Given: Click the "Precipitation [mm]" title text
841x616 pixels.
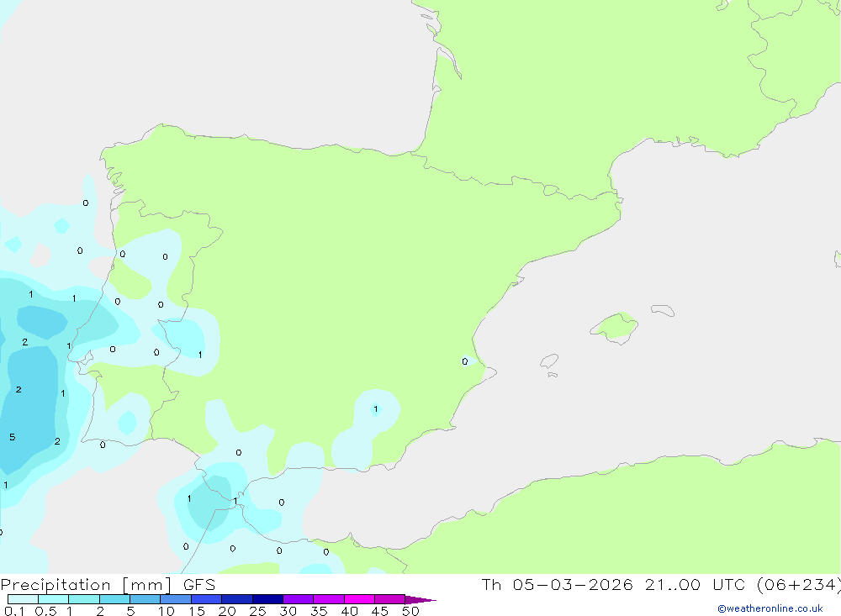Looking at the screenshot, I should tap(87, 584).
